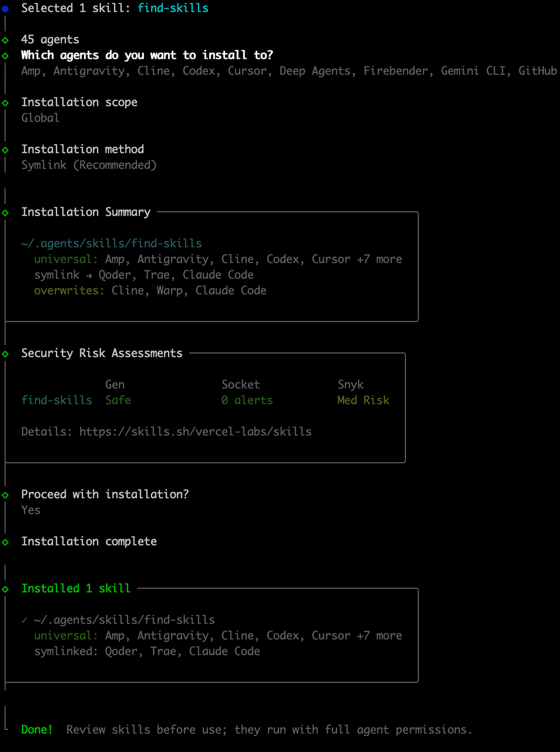Screen dimensions: 560x752
Task: Click the ~/.agents/skills/find-skills path in Installation Summary
Action: click(112, 243)
